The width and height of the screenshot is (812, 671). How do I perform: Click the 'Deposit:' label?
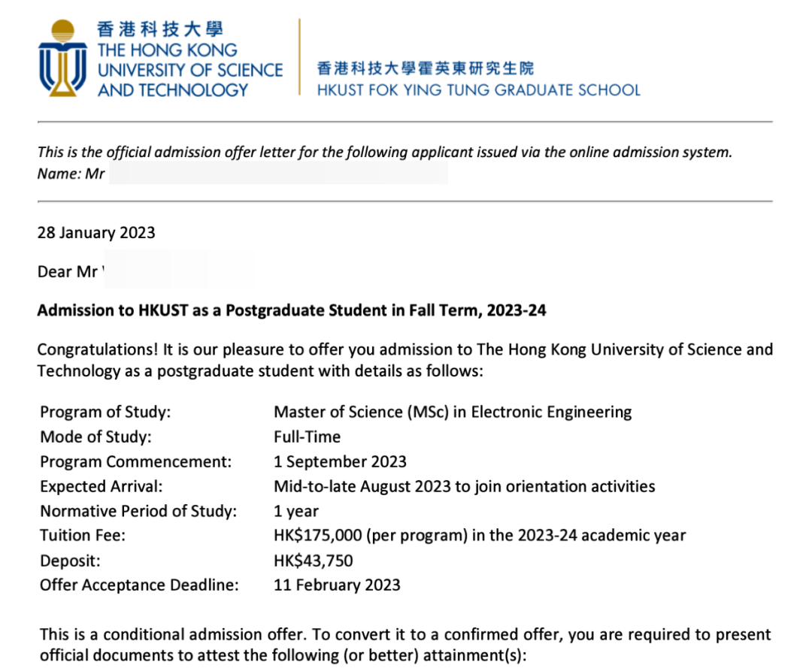coord(70,561)
